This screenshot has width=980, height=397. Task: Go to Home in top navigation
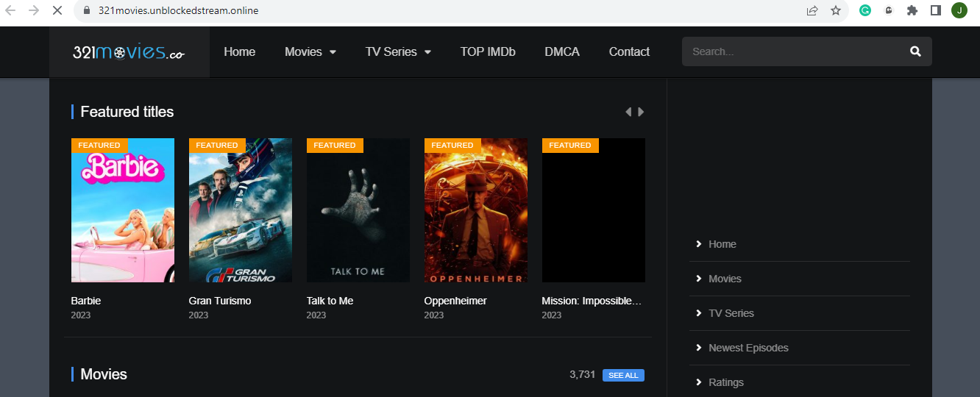pyautogui.click(x=240, y=51)
